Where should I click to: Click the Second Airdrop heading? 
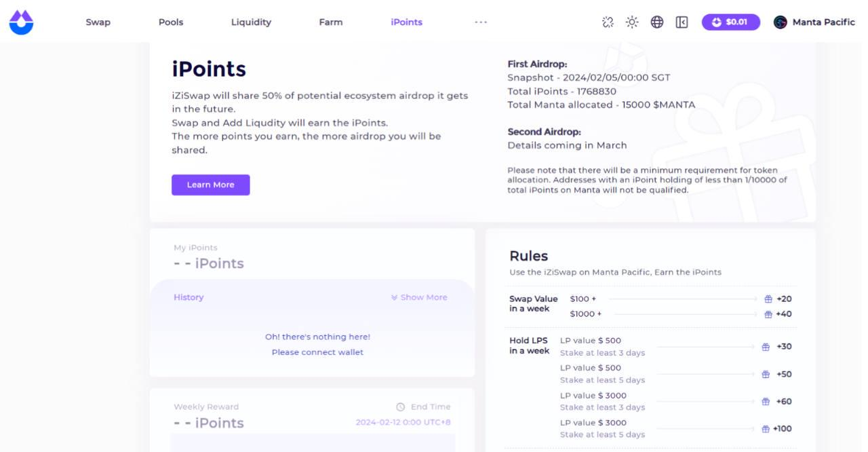point(544,132)
